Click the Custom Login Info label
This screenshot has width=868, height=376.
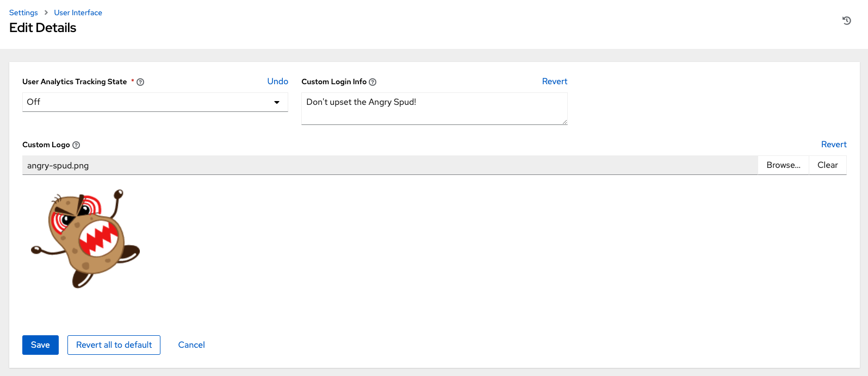coord(334,82)
